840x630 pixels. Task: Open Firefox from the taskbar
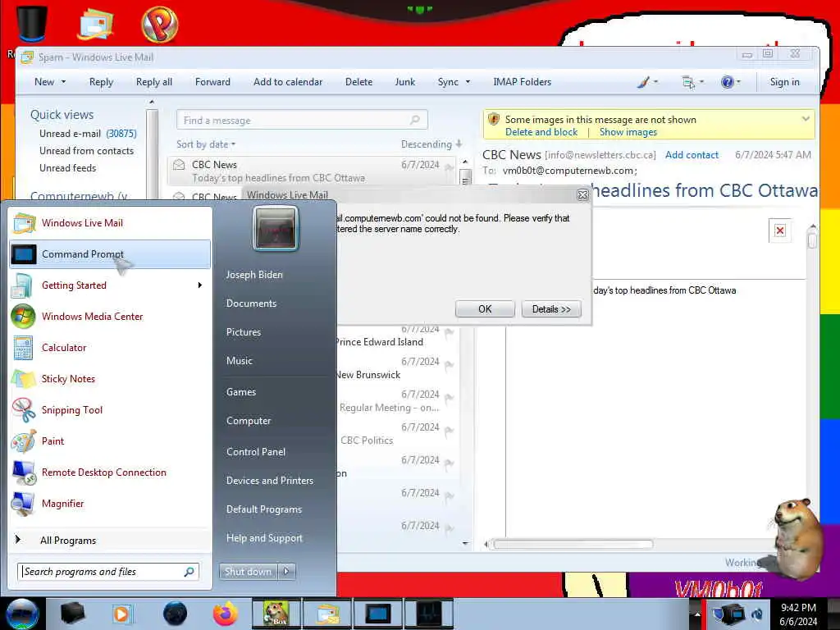pos(226,614)
